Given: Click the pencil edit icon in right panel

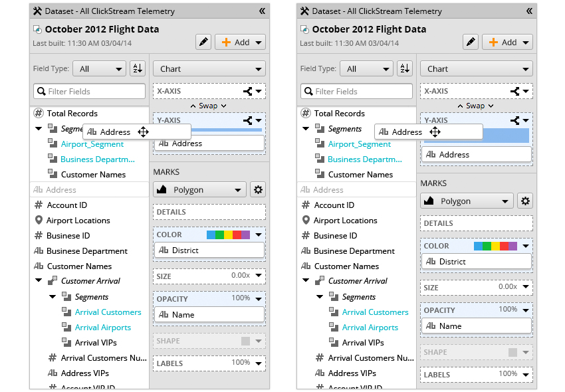Looking at the screenshot, I should point(471,42).
